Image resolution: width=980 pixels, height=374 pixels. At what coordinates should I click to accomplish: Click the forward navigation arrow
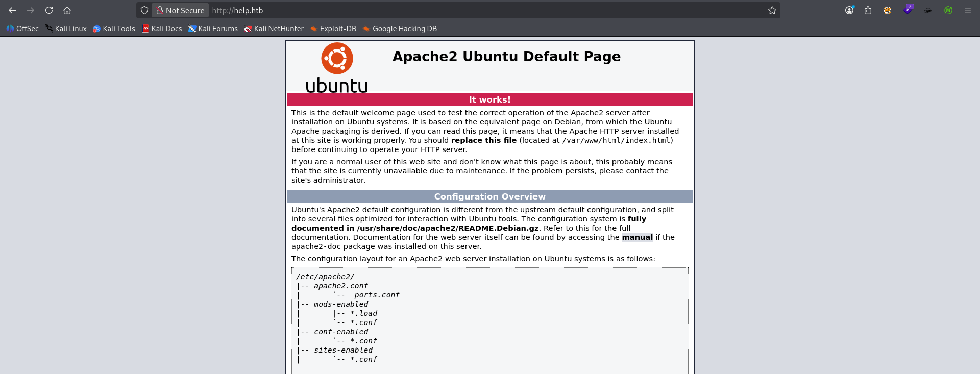[x=31, y=10]
